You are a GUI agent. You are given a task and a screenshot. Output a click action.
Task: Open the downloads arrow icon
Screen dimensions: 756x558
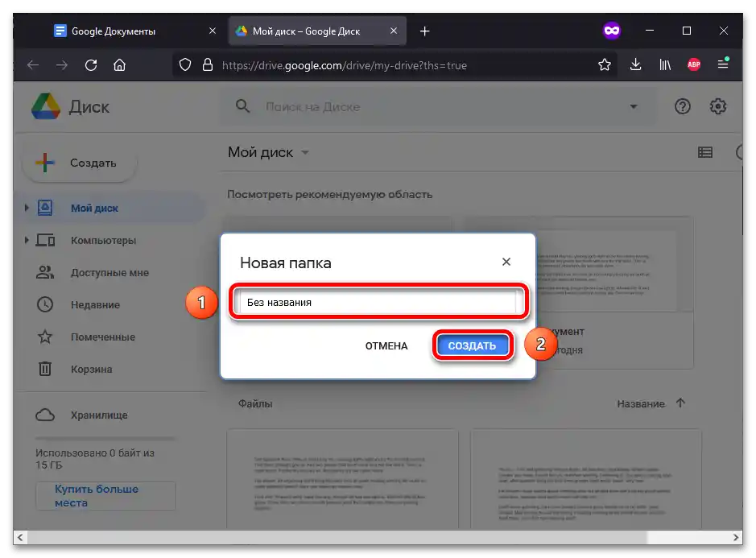tap(635, 64)
